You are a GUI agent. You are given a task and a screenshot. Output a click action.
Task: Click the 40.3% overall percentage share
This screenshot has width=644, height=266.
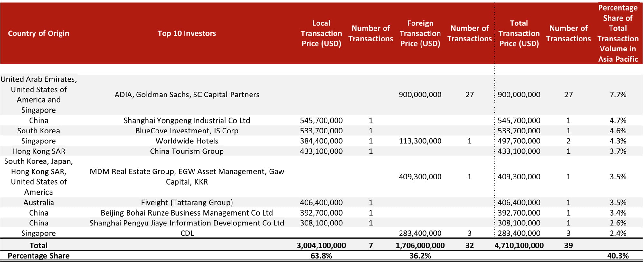[618, 256]
